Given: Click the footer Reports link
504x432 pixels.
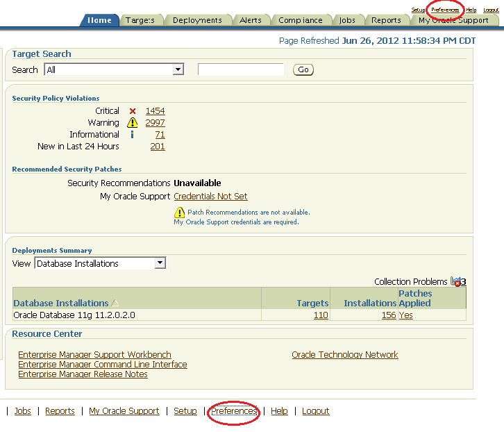Looking at the screenshot, I should click(x=60, y=411).
